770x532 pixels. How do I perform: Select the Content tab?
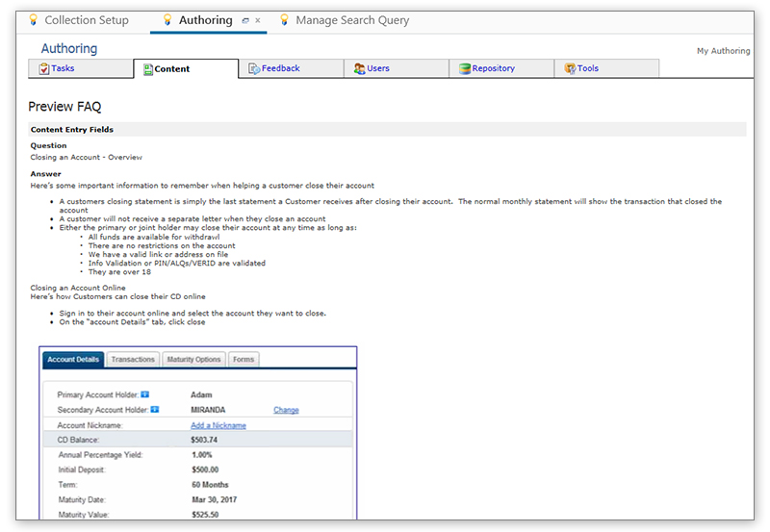(172, 69)
